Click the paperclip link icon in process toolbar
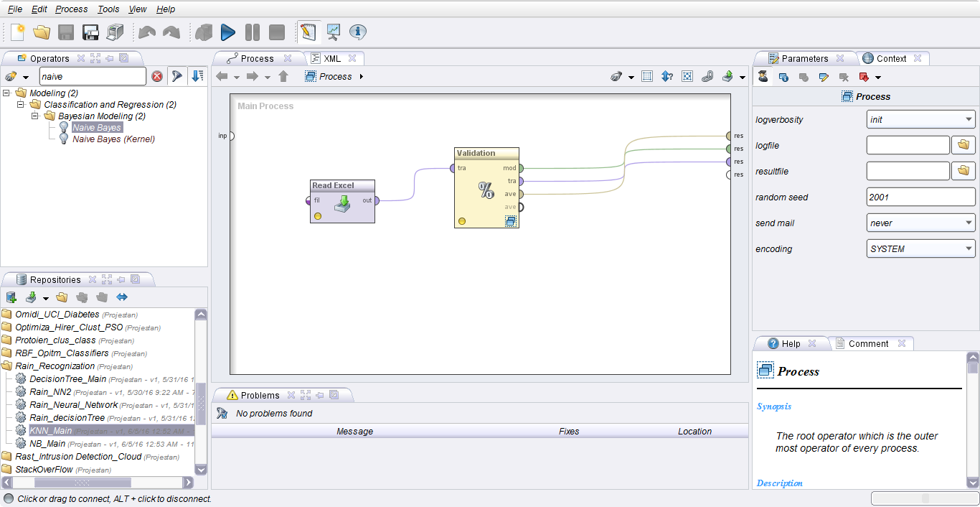The height and width of the screenshot is (507, 980). click(707, 77)
